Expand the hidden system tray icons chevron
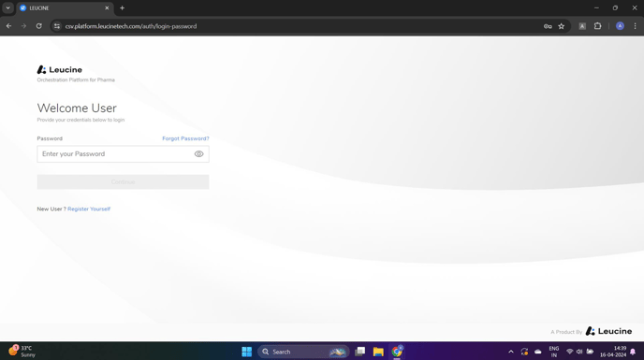 (x=511, y=352)
